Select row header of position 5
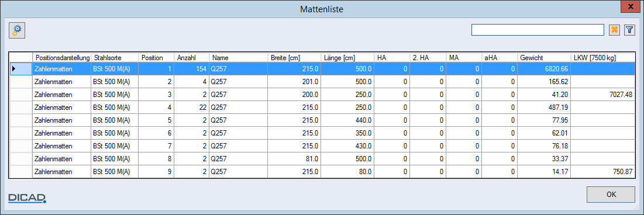644x215 pixels. (20, 120)
